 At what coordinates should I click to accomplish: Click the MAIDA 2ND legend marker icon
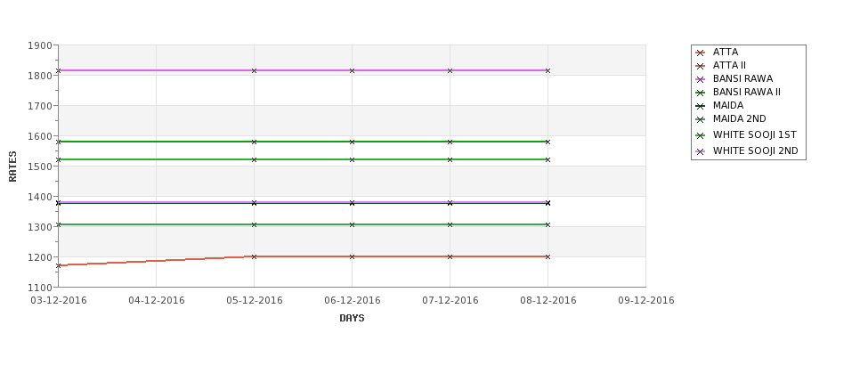700,119
